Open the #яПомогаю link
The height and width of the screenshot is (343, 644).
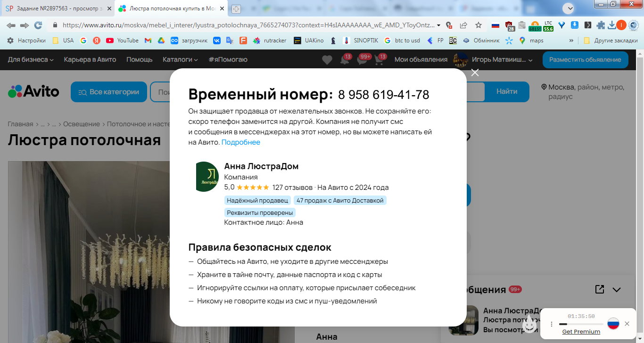pyautogui.click(x=228, y=59)
